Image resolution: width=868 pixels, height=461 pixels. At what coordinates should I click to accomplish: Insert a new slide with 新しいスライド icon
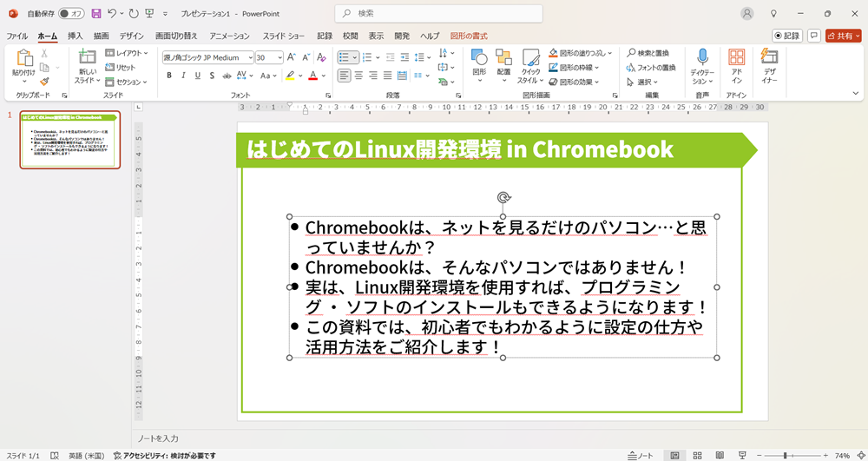pyautogui.click(x=87, y=57)
